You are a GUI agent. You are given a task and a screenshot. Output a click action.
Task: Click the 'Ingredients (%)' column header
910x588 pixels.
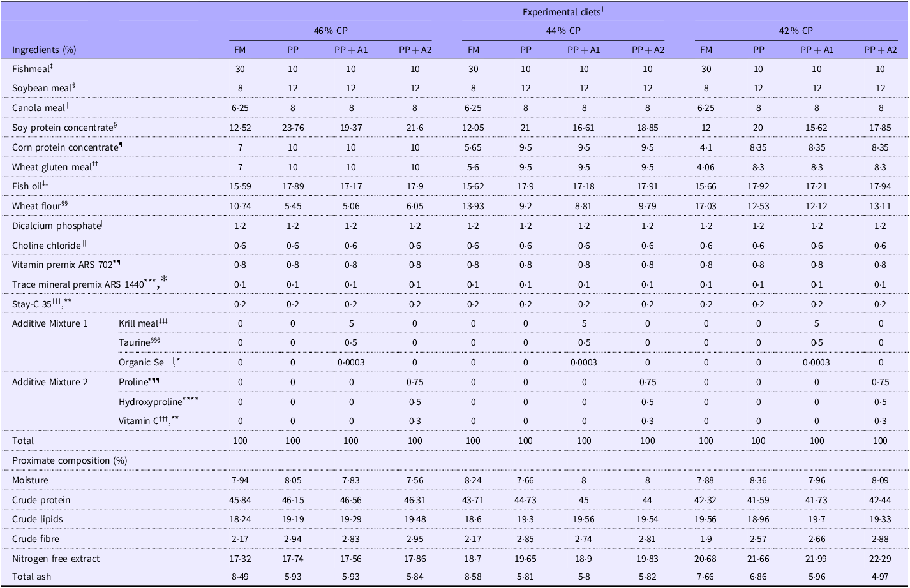(44, 50)
